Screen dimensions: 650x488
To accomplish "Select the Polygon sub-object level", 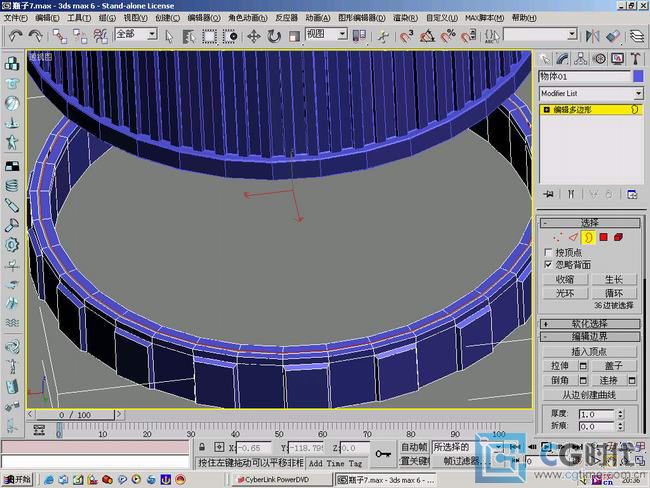I will tap(604, 237).
